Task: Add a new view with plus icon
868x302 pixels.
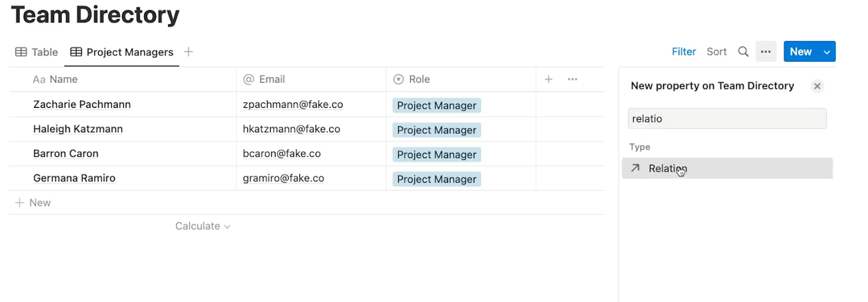Action: click(x=188, y=52)
